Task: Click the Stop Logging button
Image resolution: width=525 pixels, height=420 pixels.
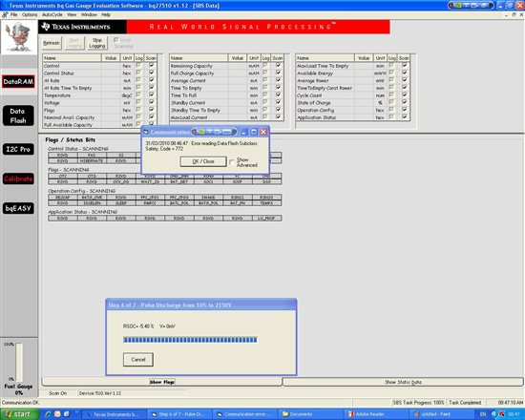Action: (x=97, y=43)
